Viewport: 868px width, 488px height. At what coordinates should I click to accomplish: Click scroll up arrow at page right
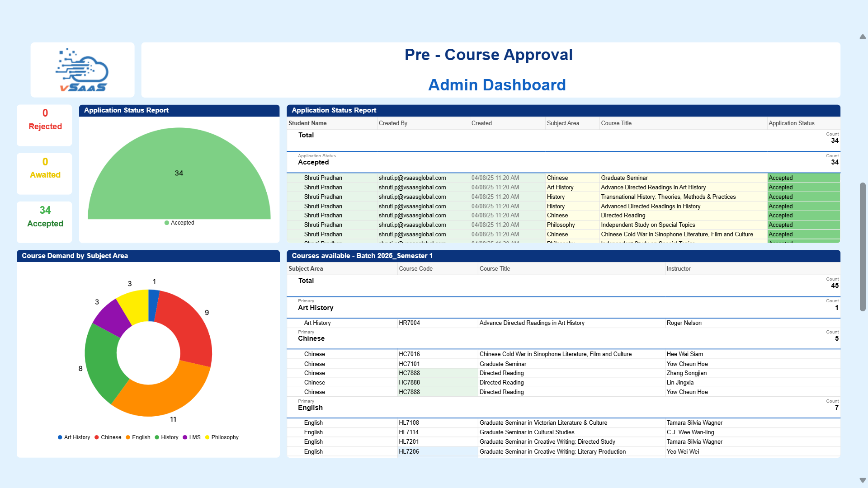tap(863, 37)
